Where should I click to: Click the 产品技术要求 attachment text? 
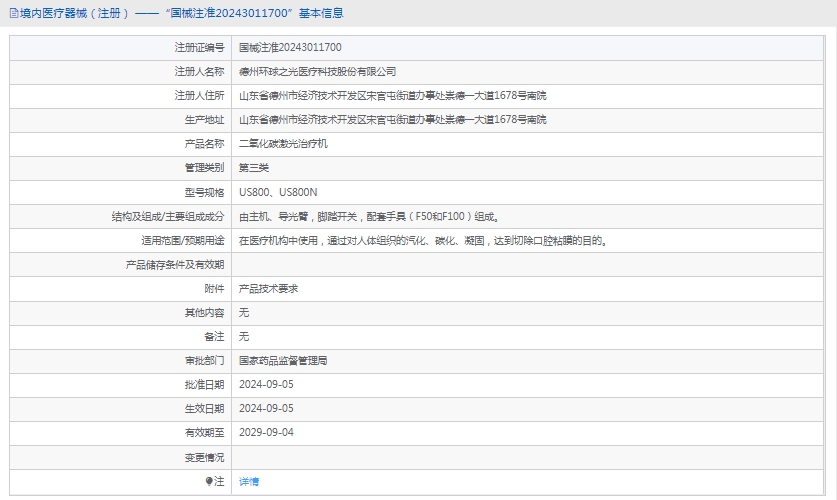tap(268, 288)
